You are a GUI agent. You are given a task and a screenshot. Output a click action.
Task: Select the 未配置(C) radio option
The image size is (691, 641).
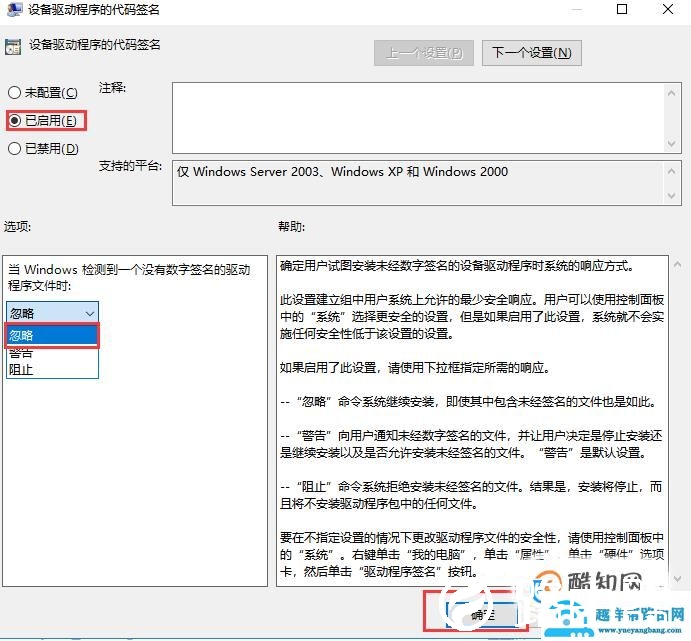click(x=43, y=93)
